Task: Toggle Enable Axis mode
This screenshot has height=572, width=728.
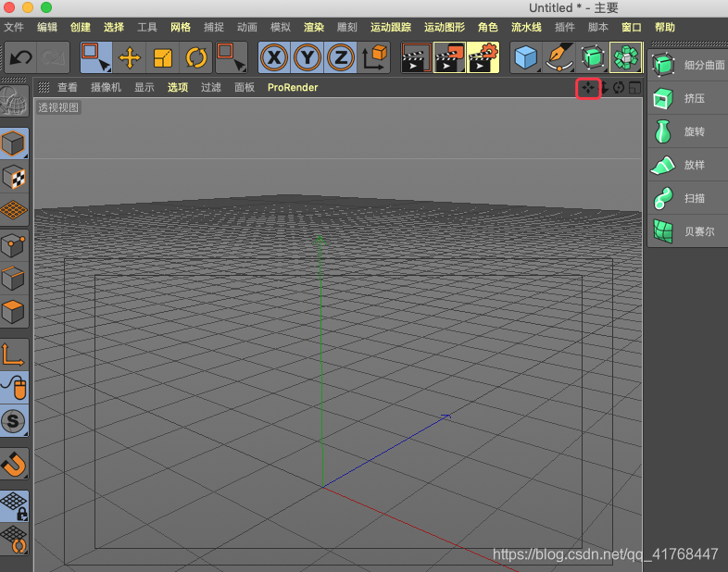Action: pos(14,354)
